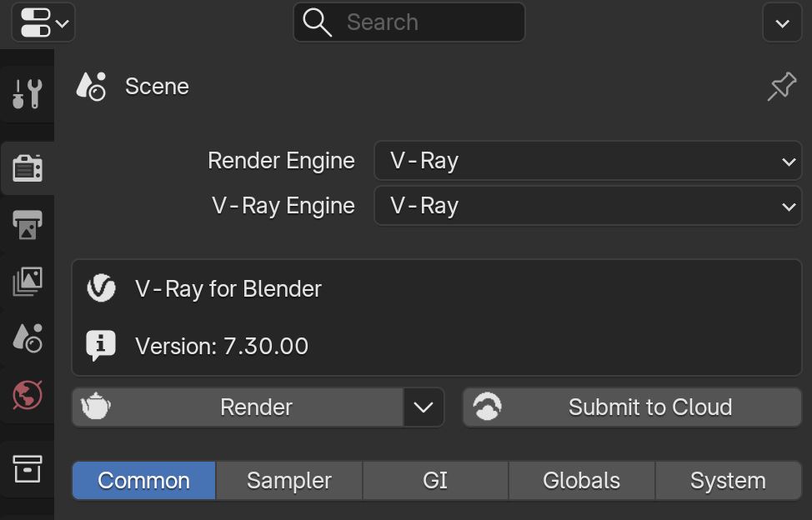Image resolution: width=812 pixels, height=520 pixels.
Task: Click the Scene icon in header
Action: point(91,87)
